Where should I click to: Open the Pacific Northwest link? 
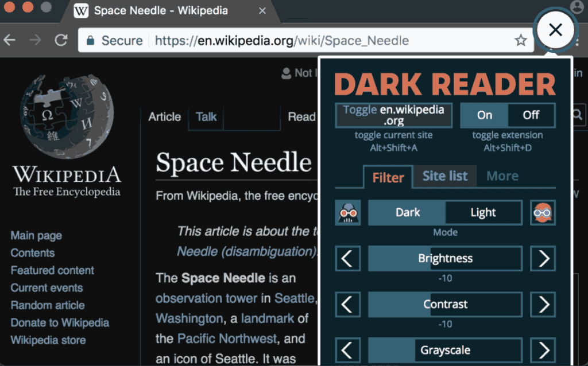(x=227, y=338)
